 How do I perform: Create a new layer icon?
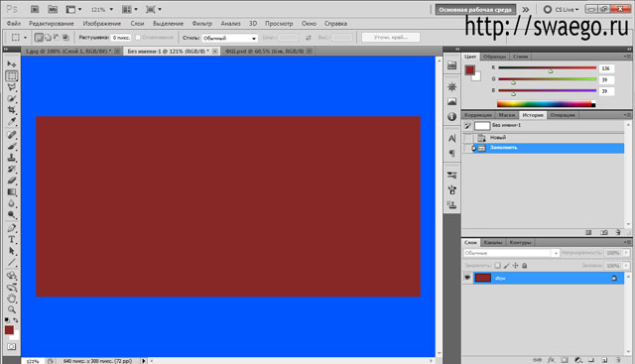604,360
